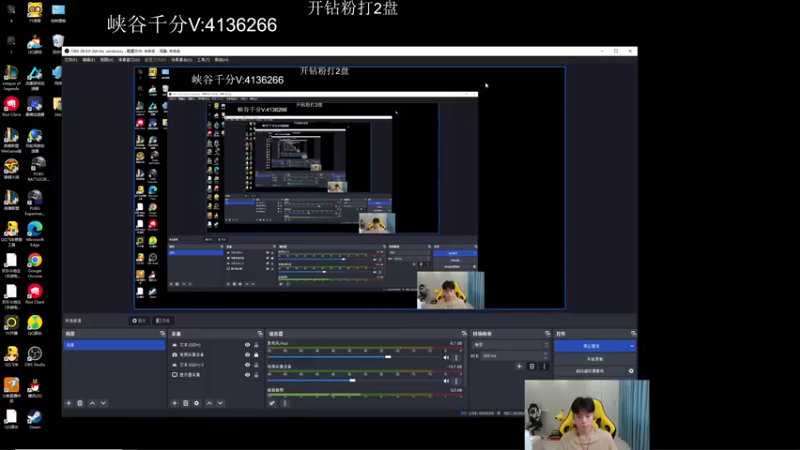Open 视频采集设备 mixer three-dot options menu
This screenshot has height=450, width=800.
point(456,381)
